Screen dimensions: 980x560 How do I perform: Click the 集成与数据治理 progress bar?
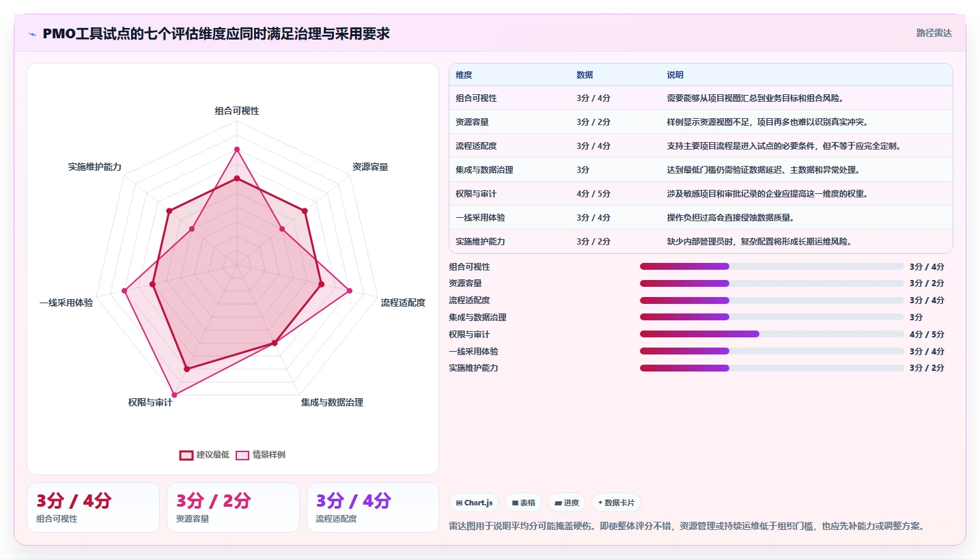pyautogui.click(x=772, y=317)
